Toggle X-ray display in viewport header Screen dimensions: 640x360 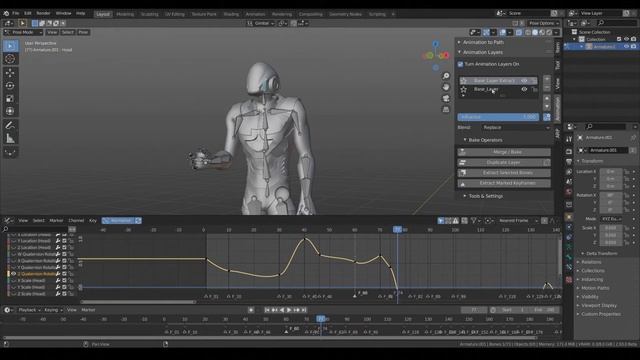pos(519,32)
